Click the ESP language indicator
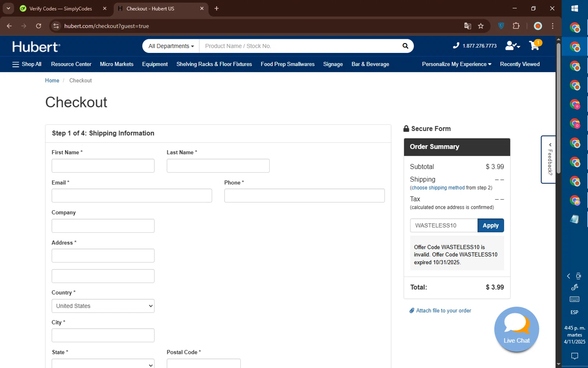 pos(574,312)
